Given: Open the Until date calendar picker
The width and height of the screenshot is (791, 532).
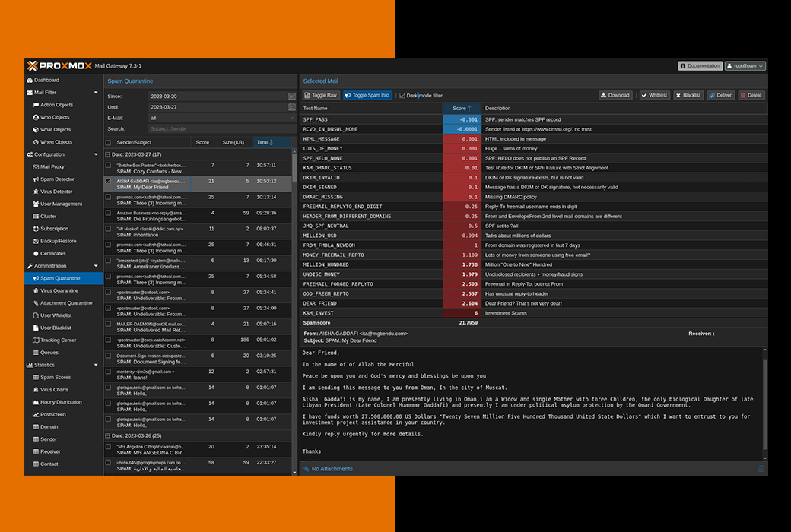Looking at the screenshot, I should click(291, 107).
